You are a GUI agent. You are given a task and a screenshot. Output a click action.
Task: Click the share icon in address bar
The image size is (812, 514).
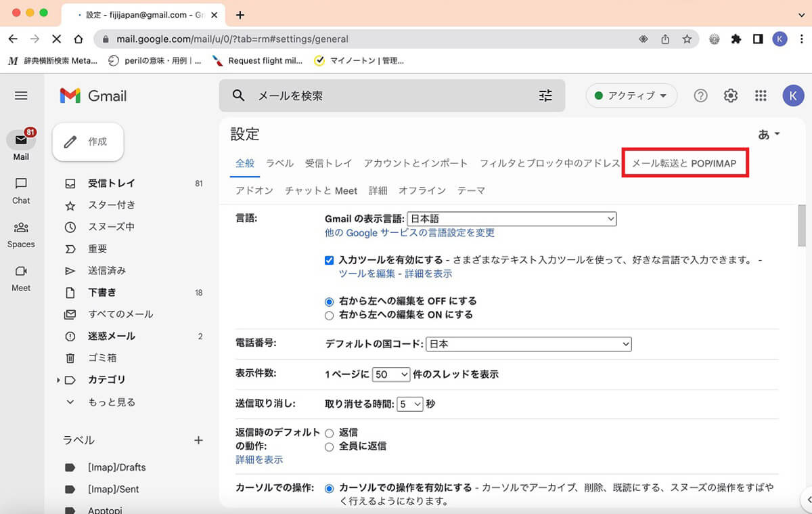click(665, 39)
